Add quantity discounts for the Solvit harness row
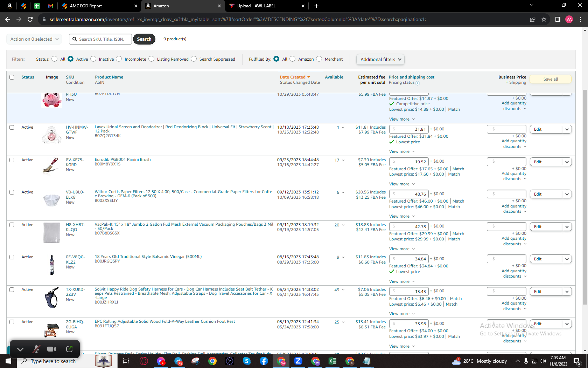The image size is (588, 368). tap(514, 306)
